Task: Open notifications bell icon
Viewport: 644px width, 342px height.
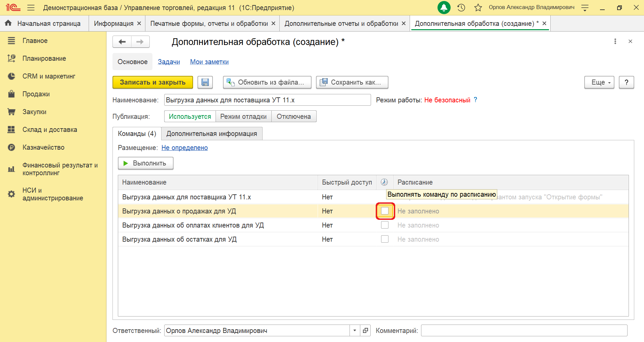Action: 444,7
